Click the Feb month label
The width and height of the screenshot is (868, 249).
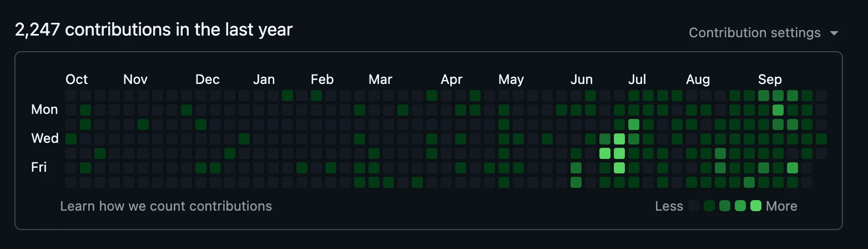tap(322, 79)
